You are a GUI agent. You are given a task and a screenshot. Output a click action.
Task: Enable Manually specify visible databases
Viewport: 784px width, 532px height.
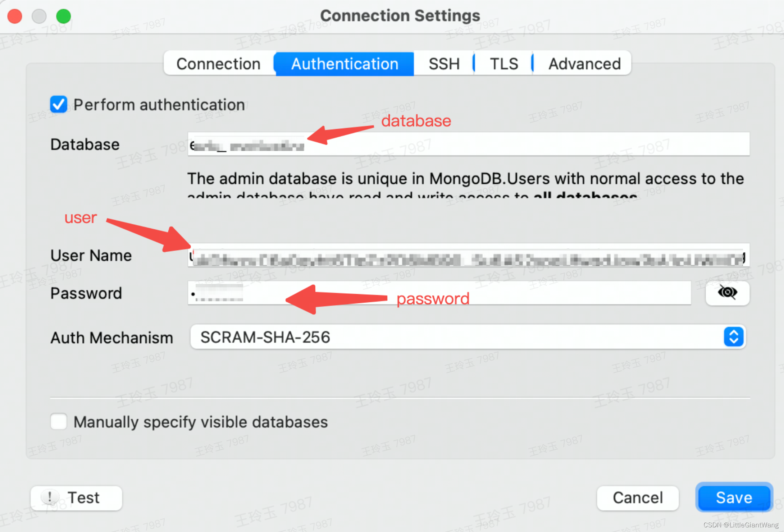(59, 422)
